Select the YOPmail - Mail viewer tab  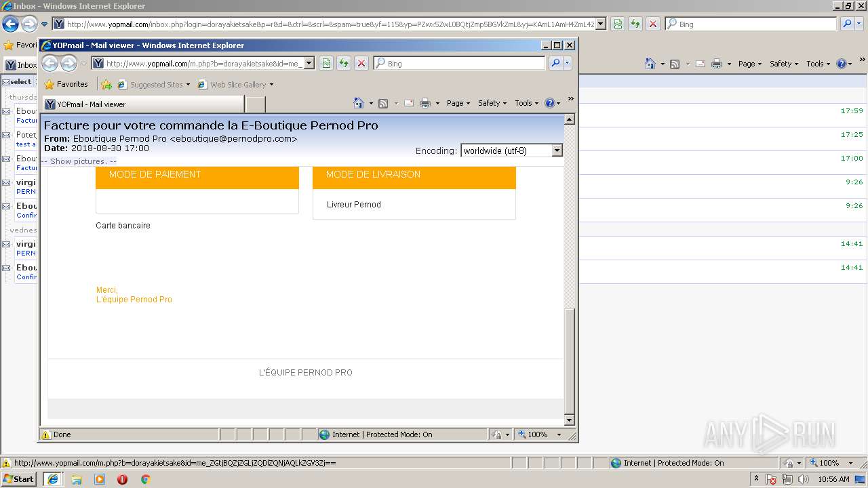(143, 104)
